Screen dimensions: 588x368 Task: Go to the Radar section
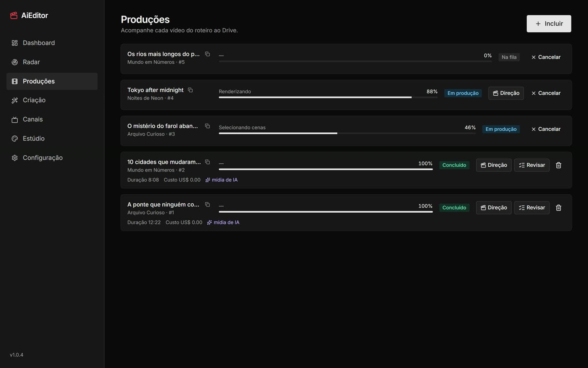(x=52, y=62)
